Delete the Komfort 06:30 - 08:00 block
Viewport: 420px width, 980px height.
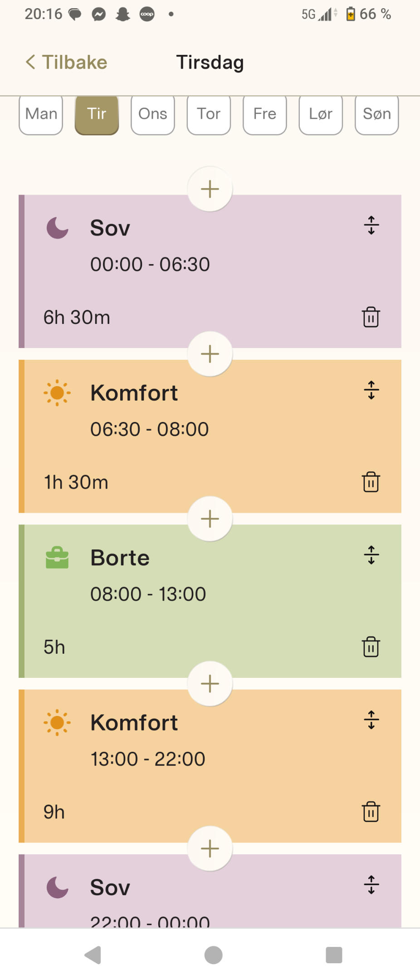pos(371,481)
